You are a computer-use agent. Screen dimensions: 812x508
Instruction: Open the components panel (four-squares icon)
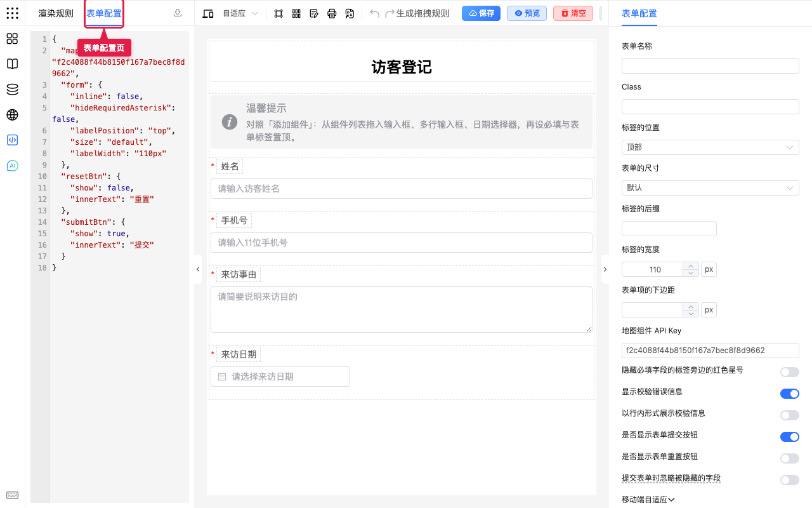(x=12, y=39)
